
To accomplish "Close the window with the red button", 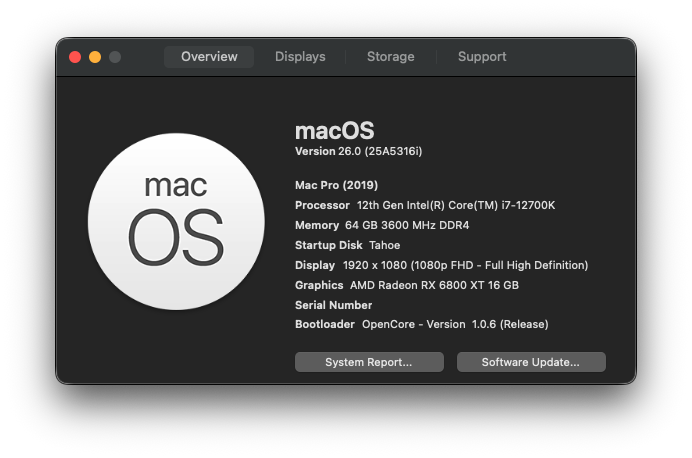I will (x=75, y=57).
